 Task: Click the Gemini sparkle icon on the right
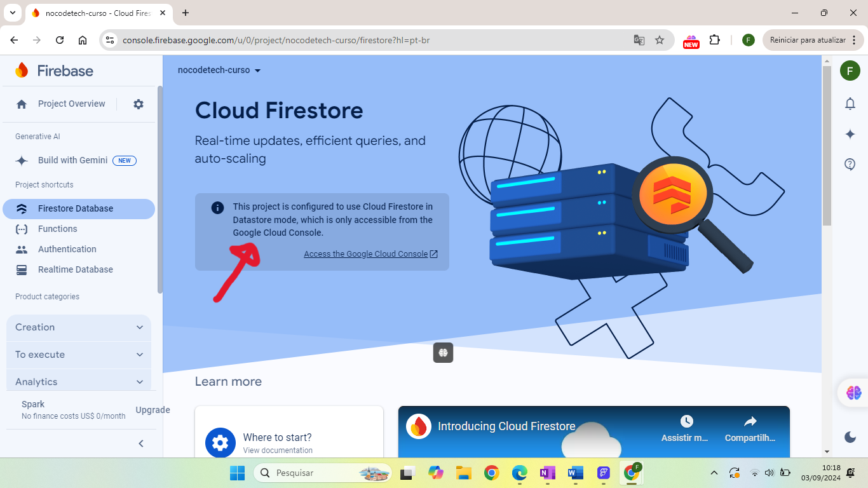click(x=850, y=134)
